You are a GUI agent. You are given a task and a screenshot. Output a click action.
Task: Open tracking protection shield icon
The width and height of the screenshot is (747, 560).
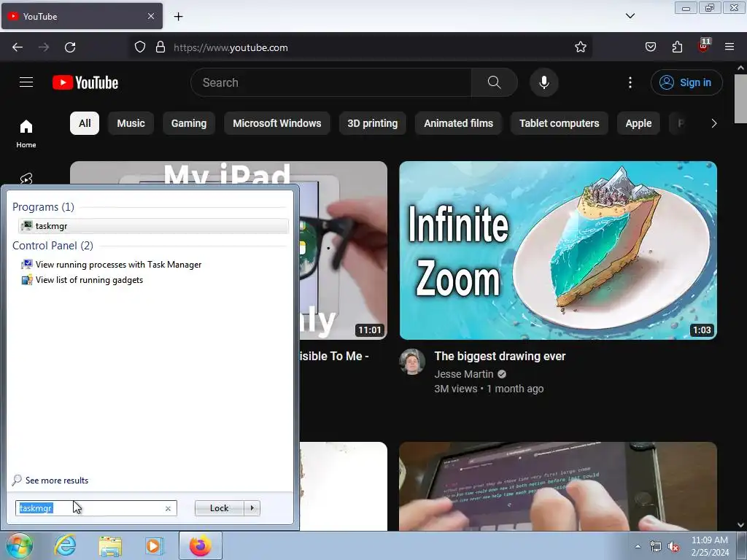tap(139, 47)
